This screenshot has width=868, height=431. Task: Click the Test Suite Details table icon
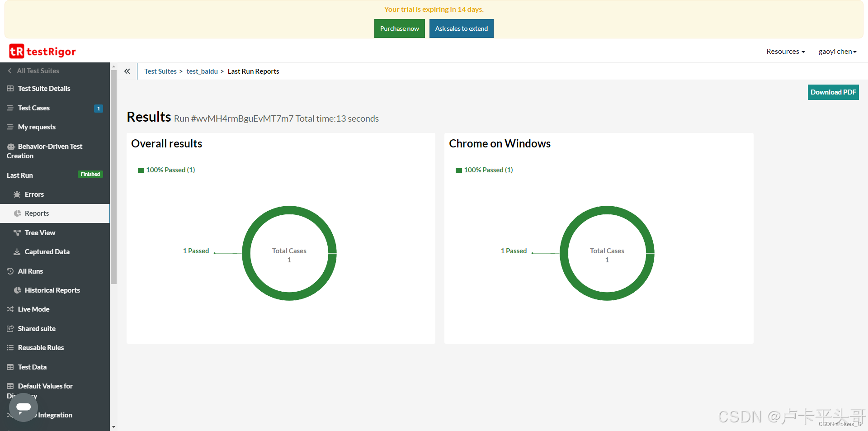[x=10, y=89]
